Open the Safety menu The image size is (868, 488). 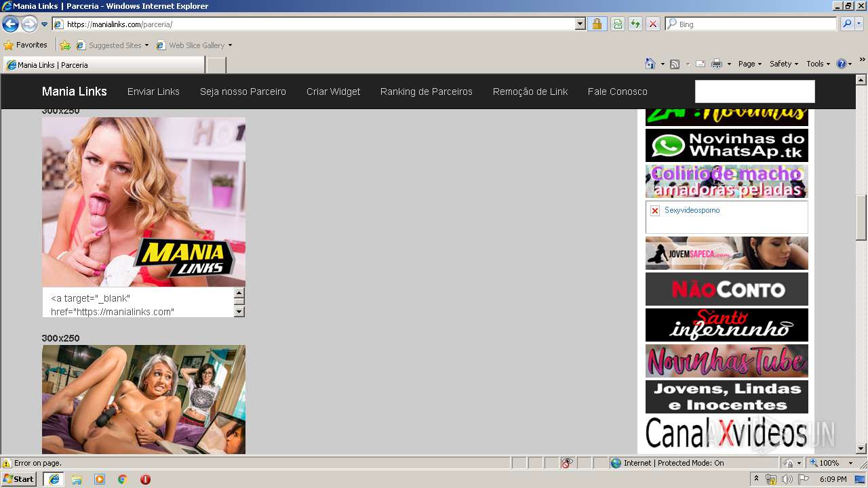(784, 64)
